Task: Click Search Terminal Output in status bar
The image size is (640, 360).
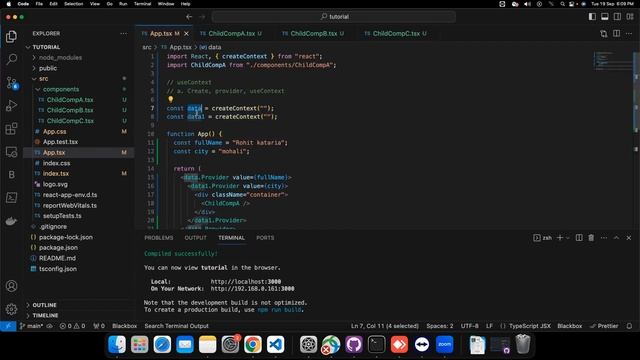Action: 176,326
